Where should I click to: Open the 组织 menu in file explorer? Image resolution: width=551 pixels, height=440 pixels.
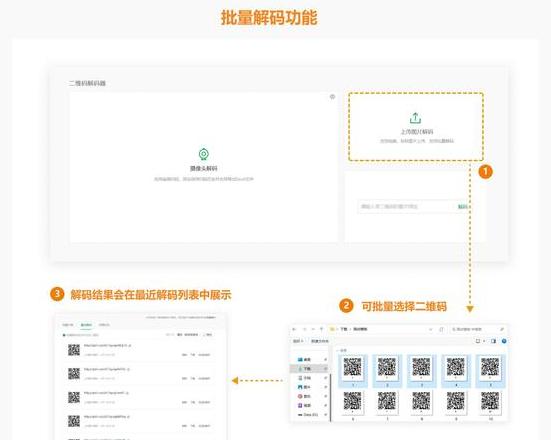[x=298, y=341]
